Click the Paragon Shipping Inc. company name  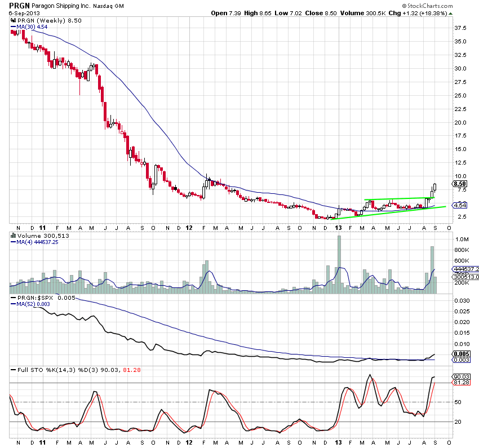(x=61, y=6)
